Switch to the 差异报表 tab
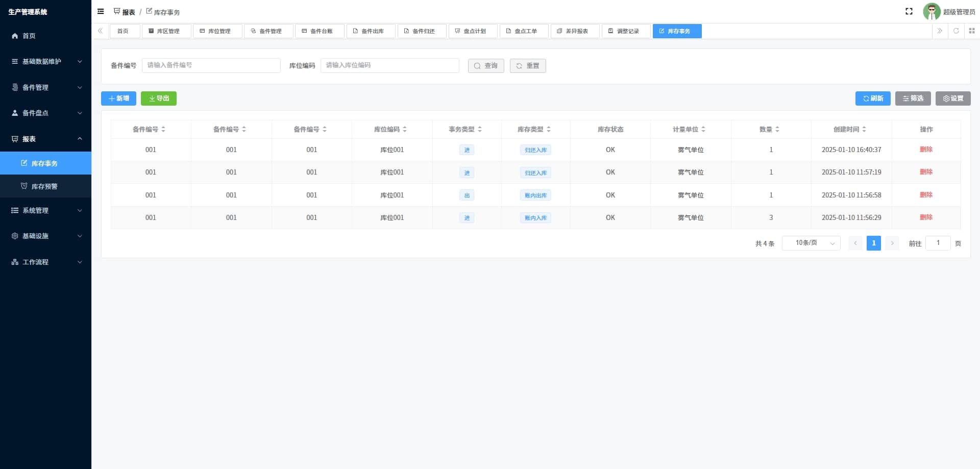This screenshot has height=469, width=980. [x=575, y=31]
